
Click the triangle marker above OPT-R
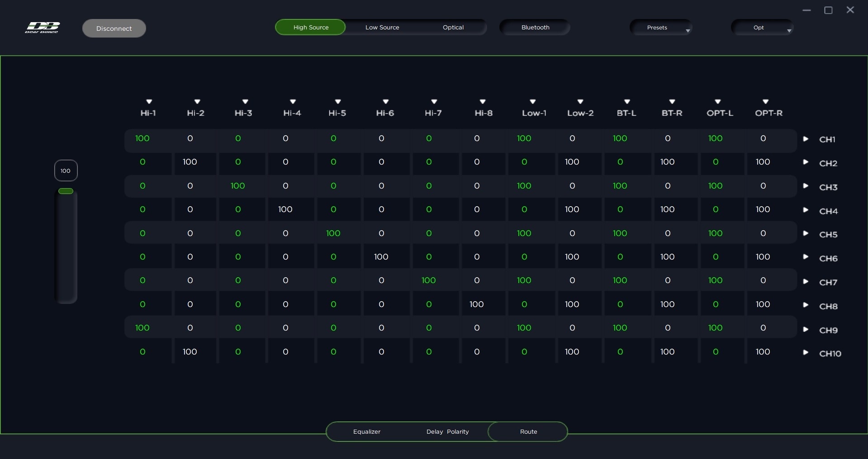tap(765, 102)
